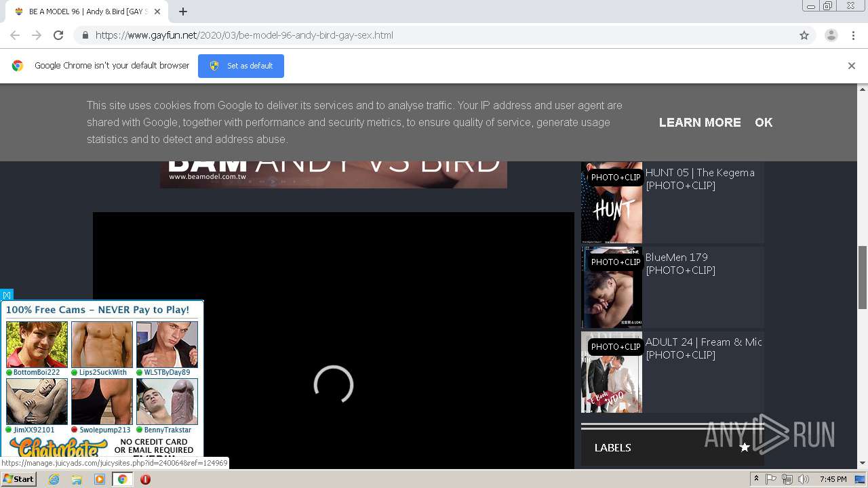Click the JimXX92101 cam name

34,430
